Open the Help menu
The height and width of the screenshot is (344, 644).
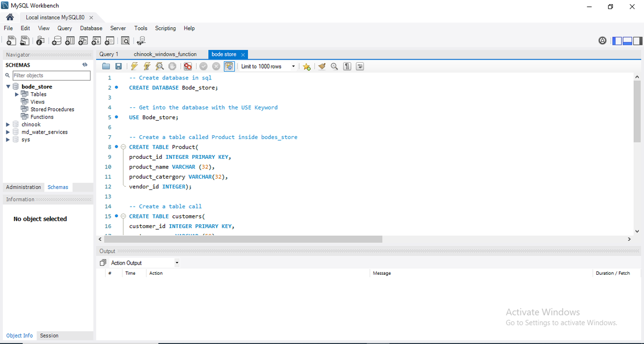189,28
